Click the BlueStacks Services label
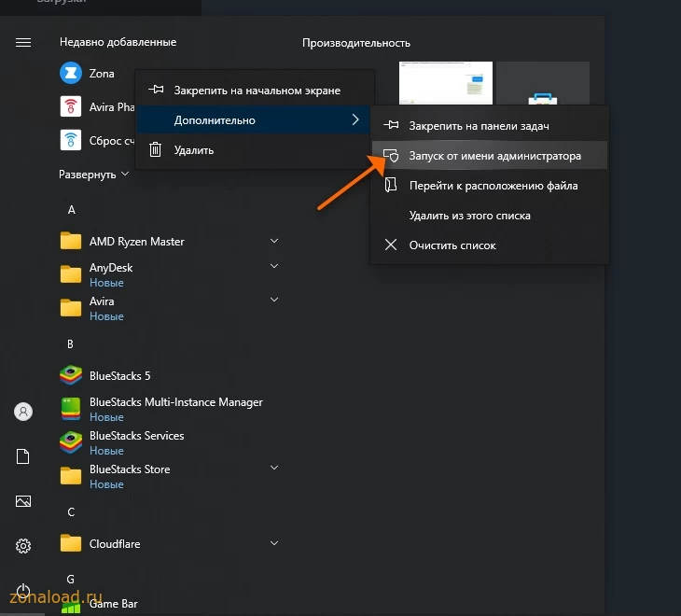The height and width of the screenshot is (616, 681). click(x=137, y=436)
